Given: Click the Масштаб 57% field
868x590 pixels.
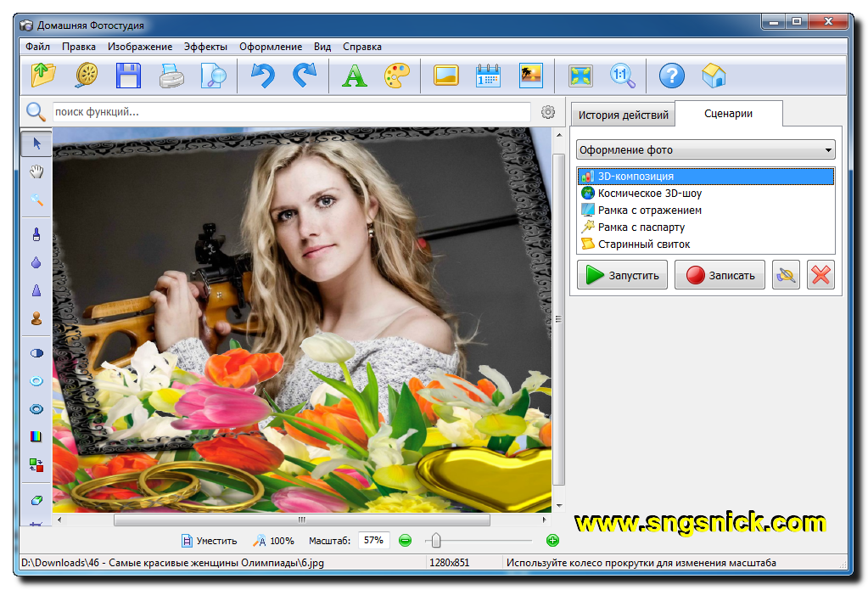Looking at the screenshot, I should click(x=373, y=540).
